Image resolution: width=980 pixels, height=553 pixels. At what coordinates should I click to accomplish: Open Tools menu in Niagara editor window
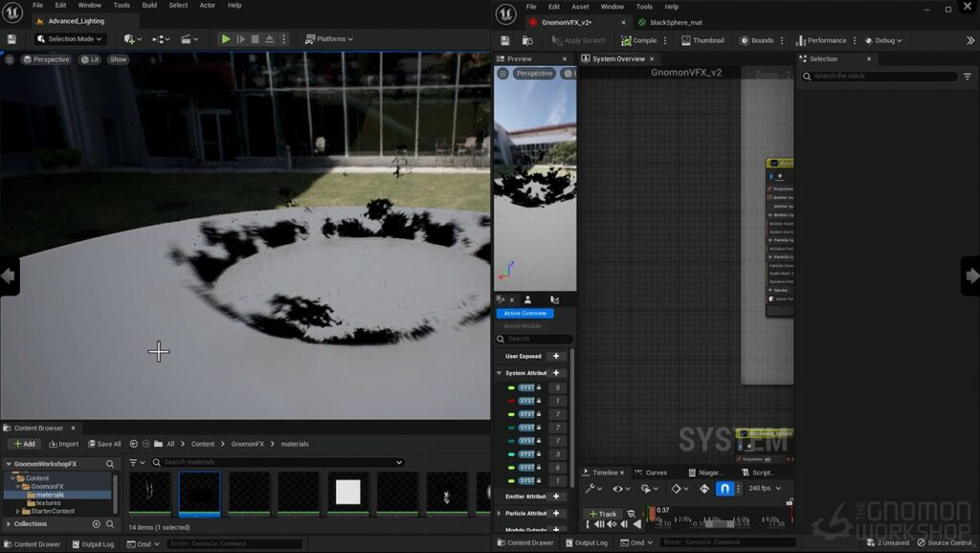[644, 7]
